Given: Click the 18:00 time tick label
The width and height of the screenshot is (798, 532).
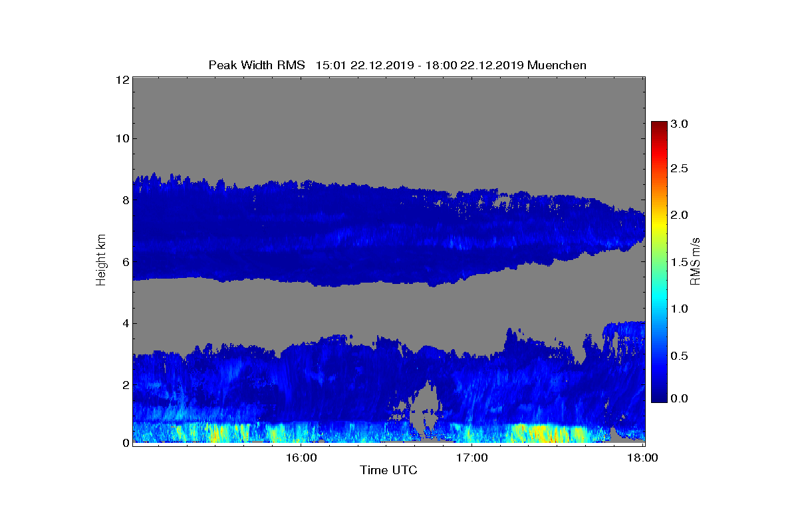Looking at the screenshot, I should click(642, 458).
